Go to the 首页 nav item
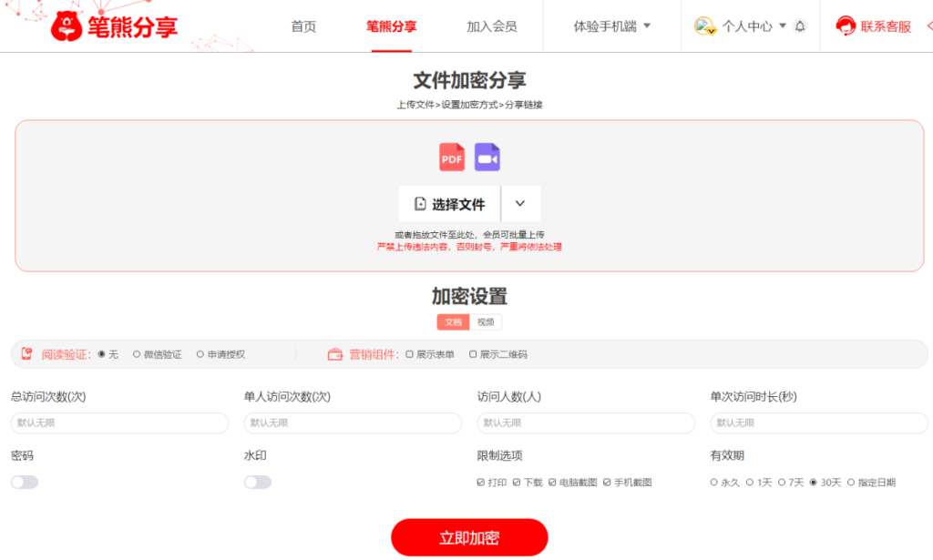The width and height of the screenshot is (933, 560). (x=303, y=26)
